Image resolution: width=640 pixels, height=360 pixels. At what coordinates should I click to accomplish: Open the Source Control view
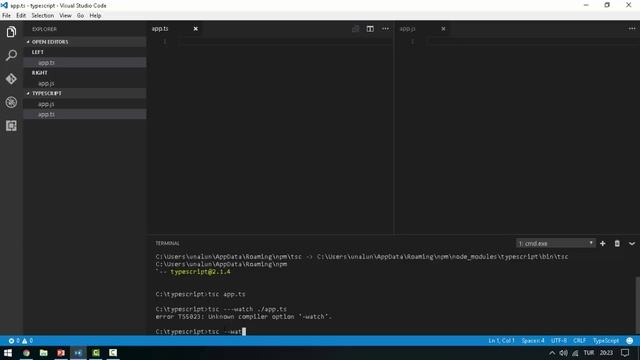11,78
